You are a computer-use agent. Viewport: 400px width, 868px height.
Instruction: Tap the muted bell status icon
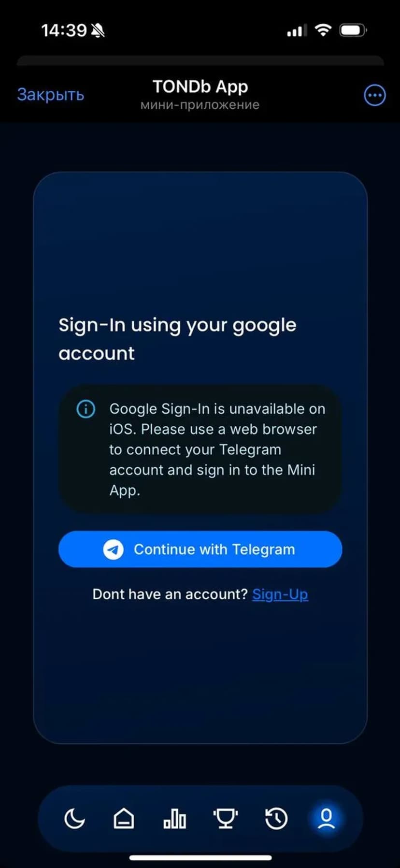pos(98,31)
